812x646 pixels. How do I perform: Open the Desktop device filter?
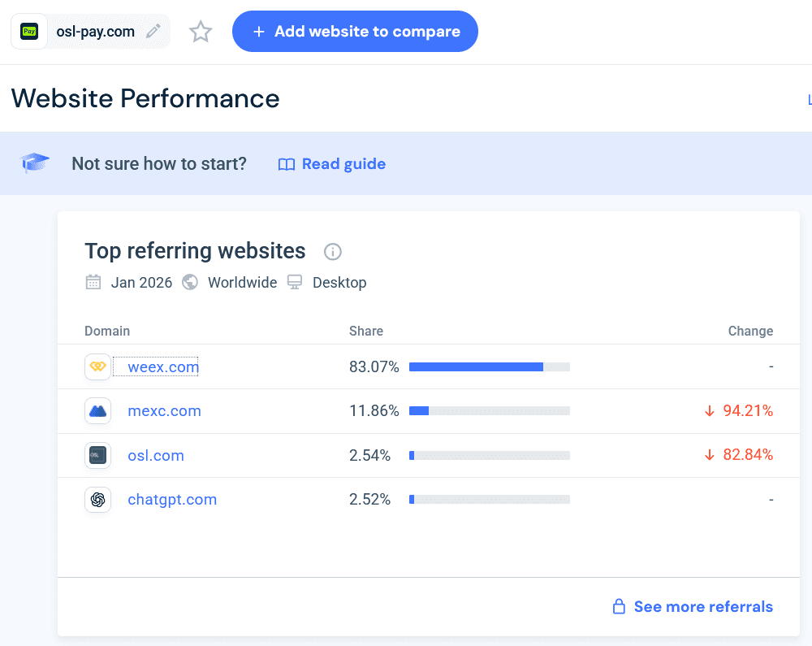click(339, 282)
